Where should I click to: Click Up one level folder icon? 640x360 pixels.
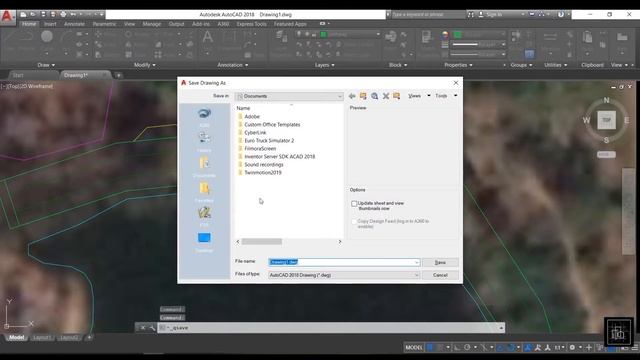click(363, 96)
